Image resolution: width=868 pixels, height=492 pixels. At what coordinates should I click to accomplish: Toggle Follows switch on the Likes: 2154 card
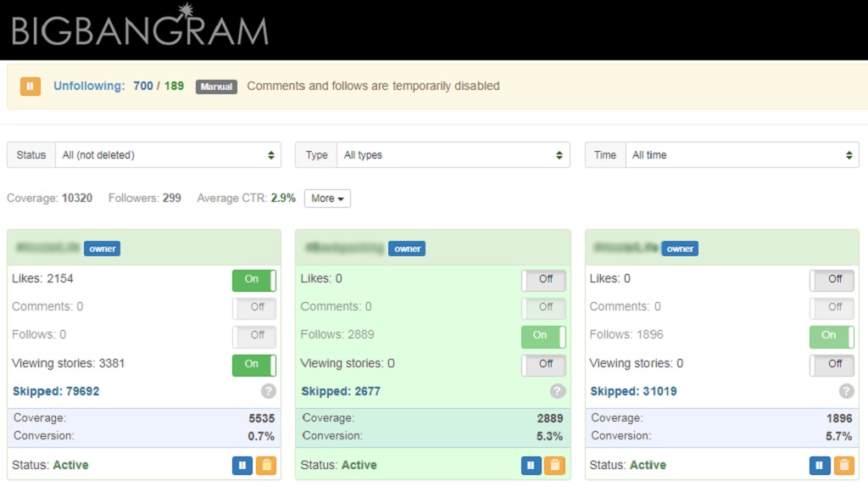(254, 336)
